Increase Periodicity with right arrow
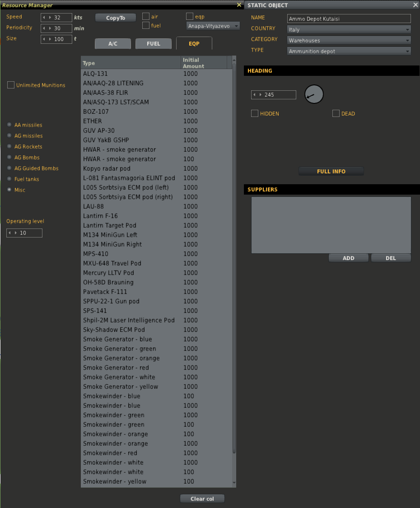 coord(50,28)
